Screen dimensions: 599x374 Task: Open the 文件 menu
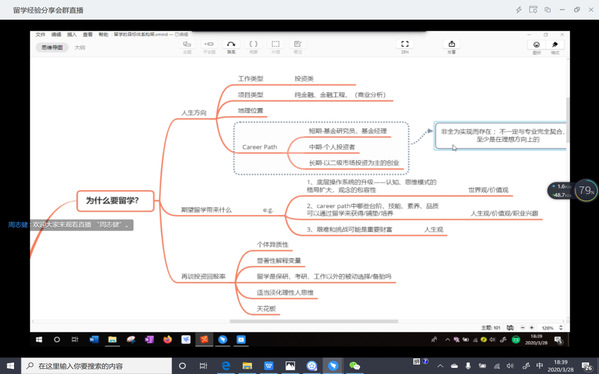coord(40,34)
